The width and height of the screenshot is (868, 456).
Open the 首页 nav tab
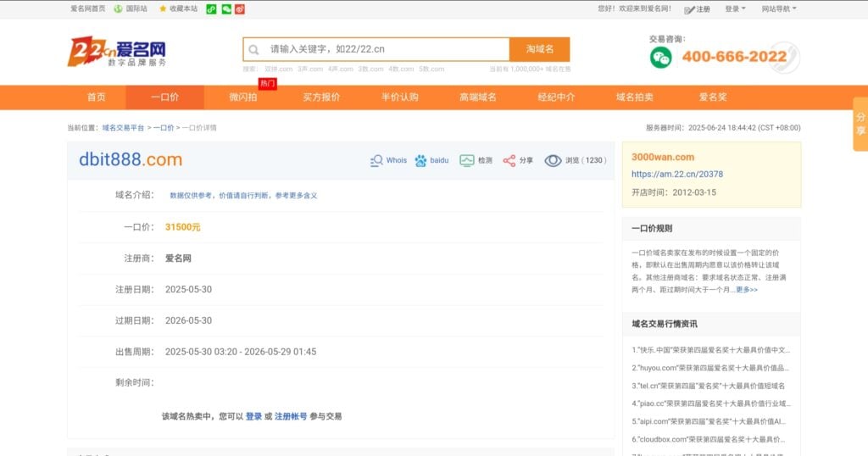pos(97,97)
